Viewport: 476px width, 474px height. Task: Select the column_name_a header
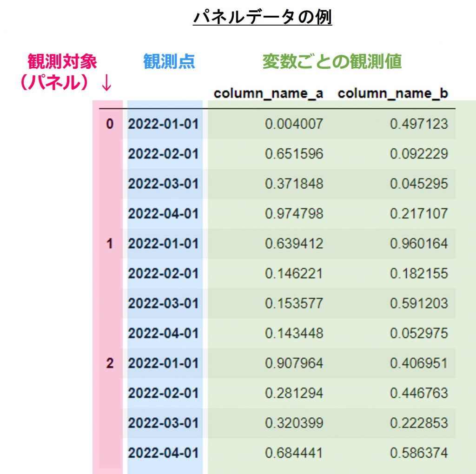point(268,93)
